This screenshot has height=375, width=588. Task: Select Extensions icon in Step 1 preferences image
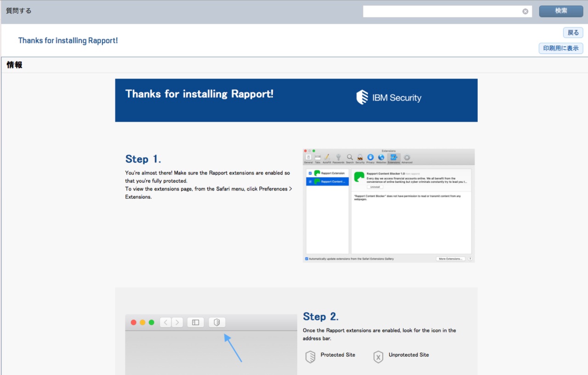tap(394, 159)
